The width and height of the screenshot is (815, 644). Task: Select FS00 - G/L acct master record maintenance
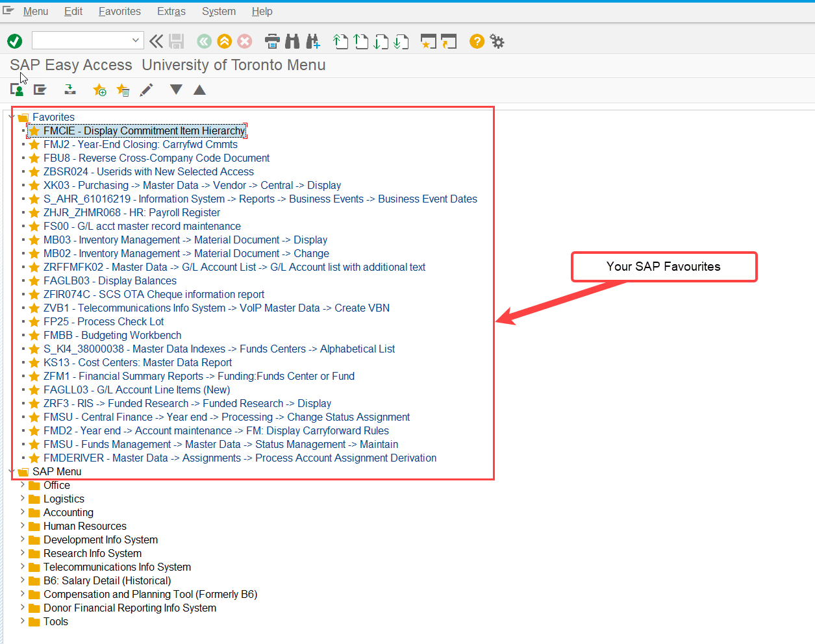pyautogui.click(x=142, y=226)
